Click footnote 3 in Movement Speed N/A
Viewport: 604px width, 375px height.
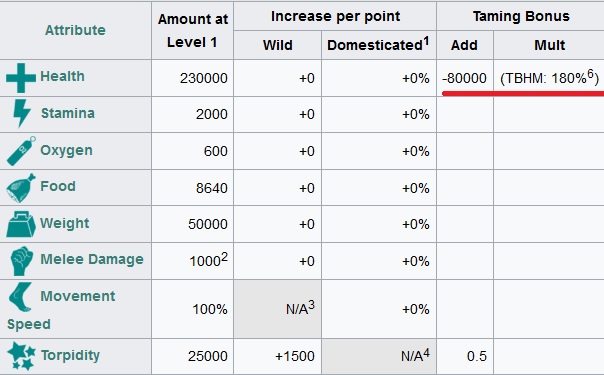[x=311, y=305]
